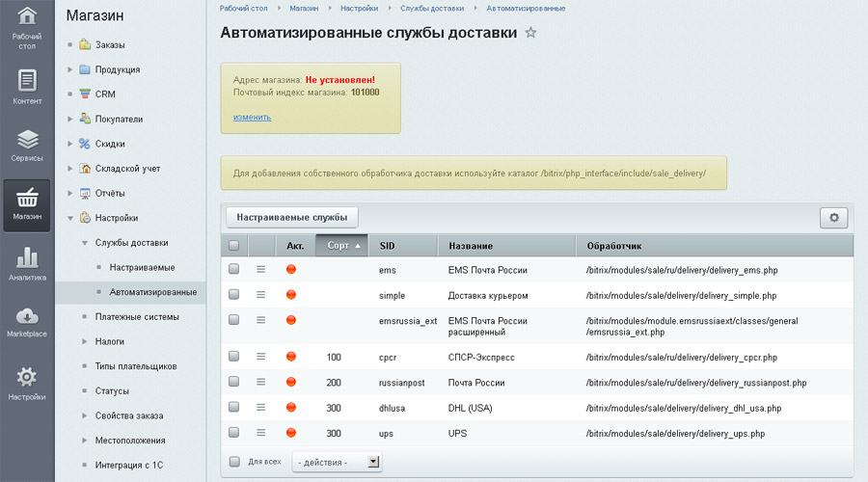868x482 pixels.
Task: Sort the table by the Сорт column
Action: [341, 246]
